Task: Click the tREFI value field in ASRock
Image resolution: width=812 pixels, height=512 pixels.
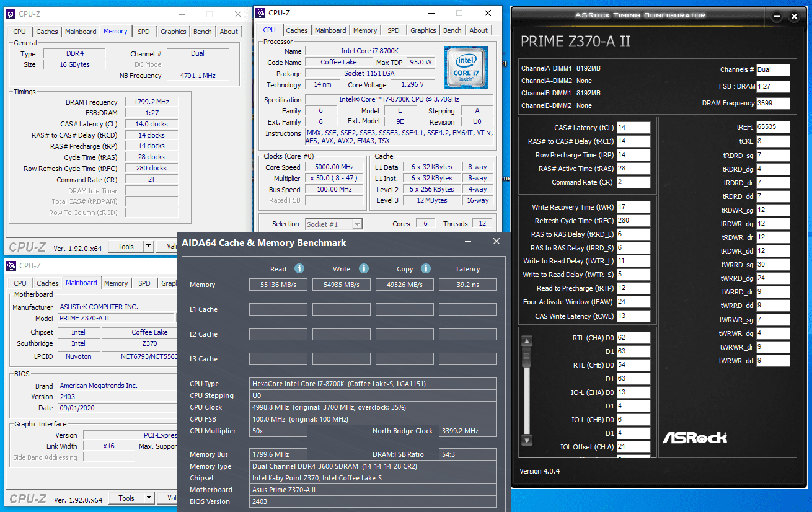Action: click(x=773, y=127)
